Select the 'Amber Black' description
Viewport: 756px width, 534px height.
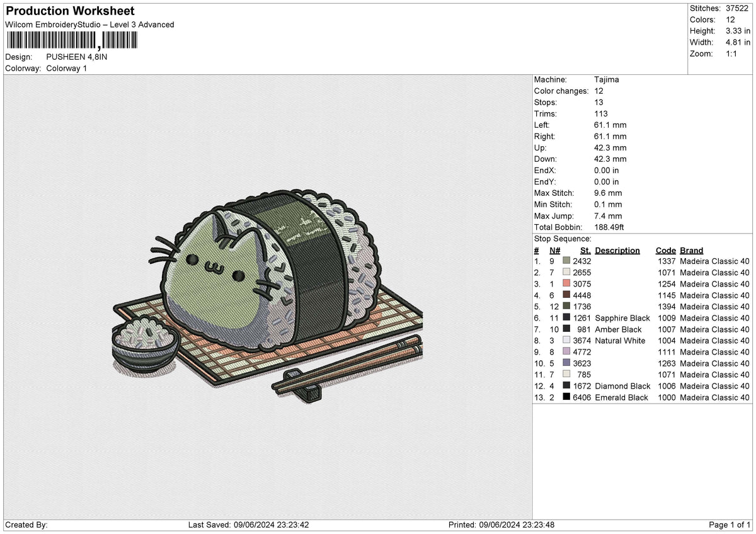619,329
